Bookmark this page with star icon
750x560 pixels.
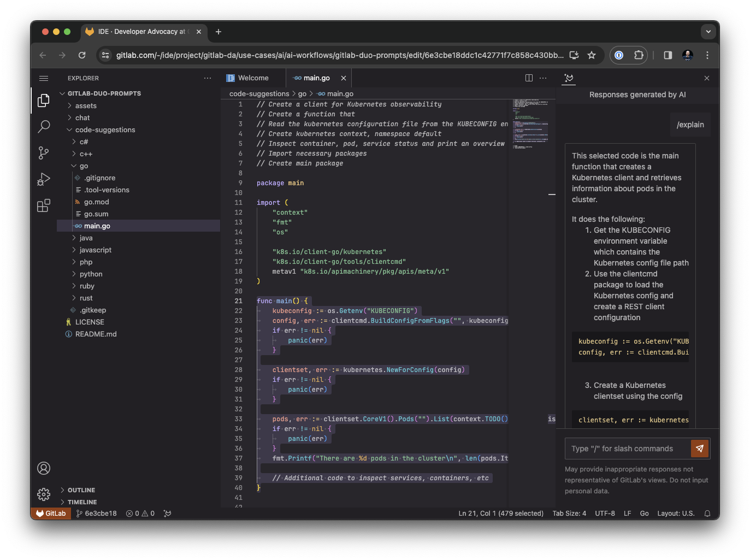(x=592, y=55)
